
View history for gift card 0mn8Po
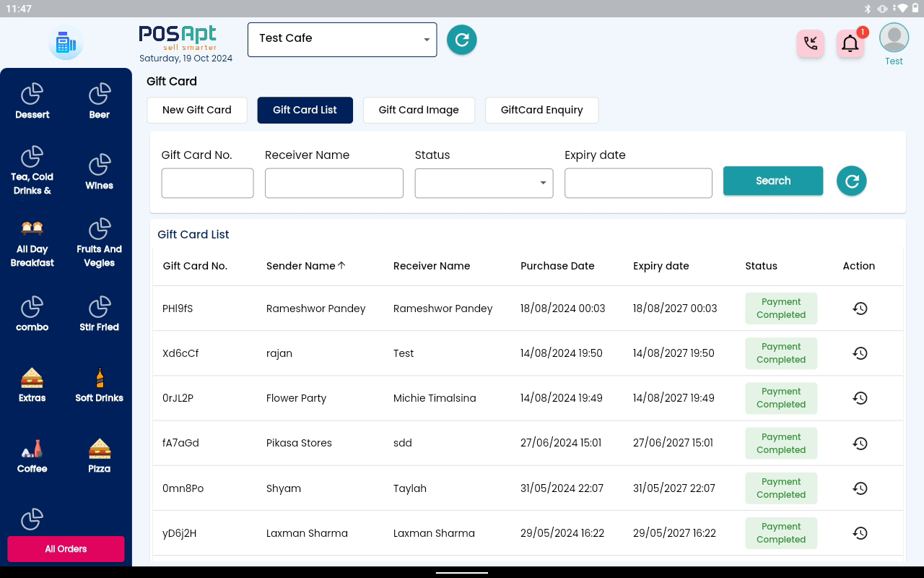click(860, 488)
